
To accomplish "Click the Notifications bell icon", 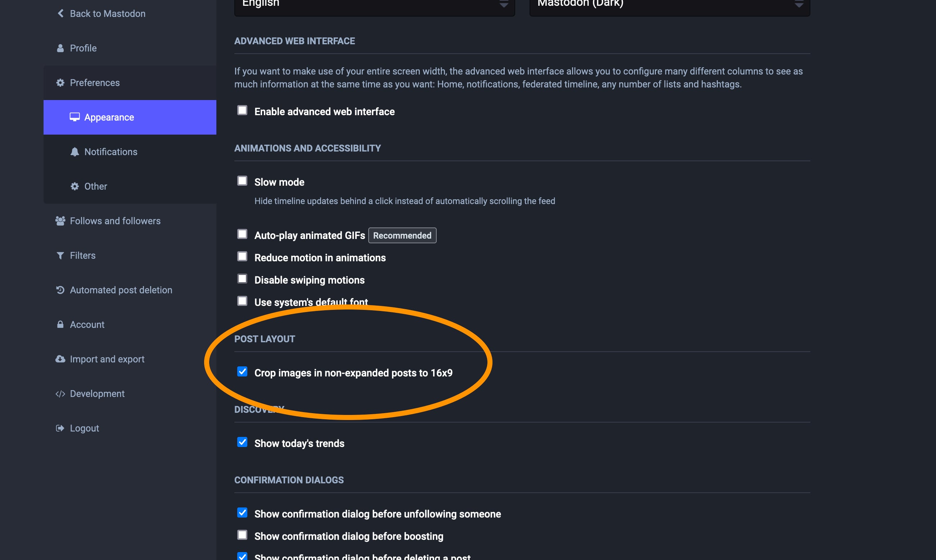I will pyautogui.click(x=75, y=152).
